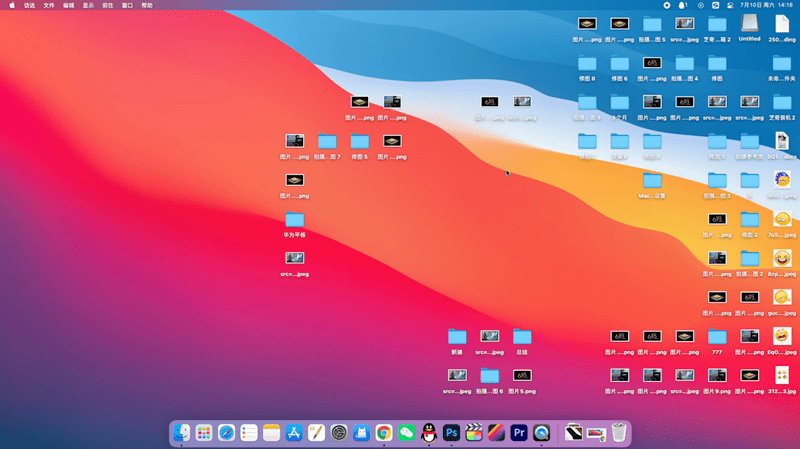Select the 未命...件夹 folder
This screenshot has width=800, height=449.
tap(782, 68)
